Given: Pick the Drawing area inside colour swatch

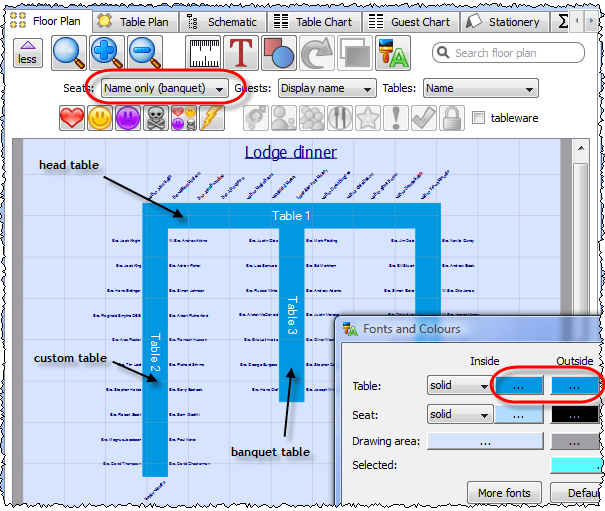Looking at the screenshot, I should click(485, 441).
